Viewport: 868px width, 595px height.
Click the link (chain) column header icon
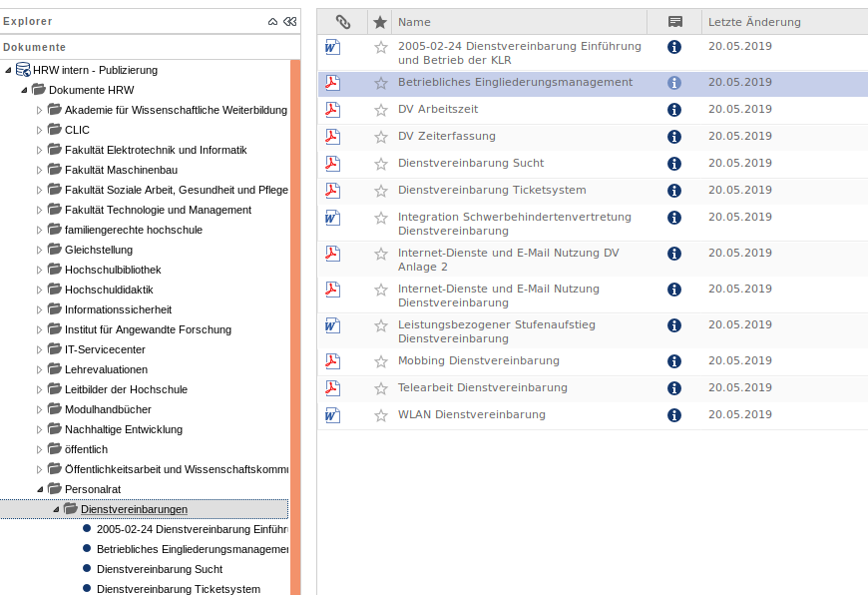[343, 22]
